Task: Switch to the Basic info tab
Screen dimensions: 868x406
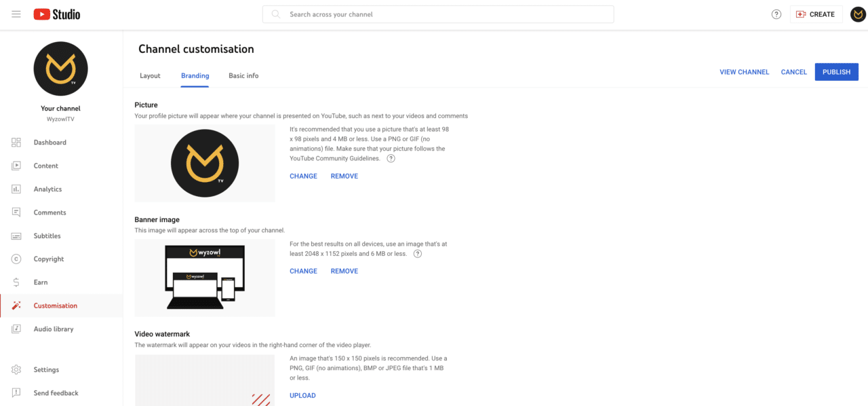Action: click(243, 75)
